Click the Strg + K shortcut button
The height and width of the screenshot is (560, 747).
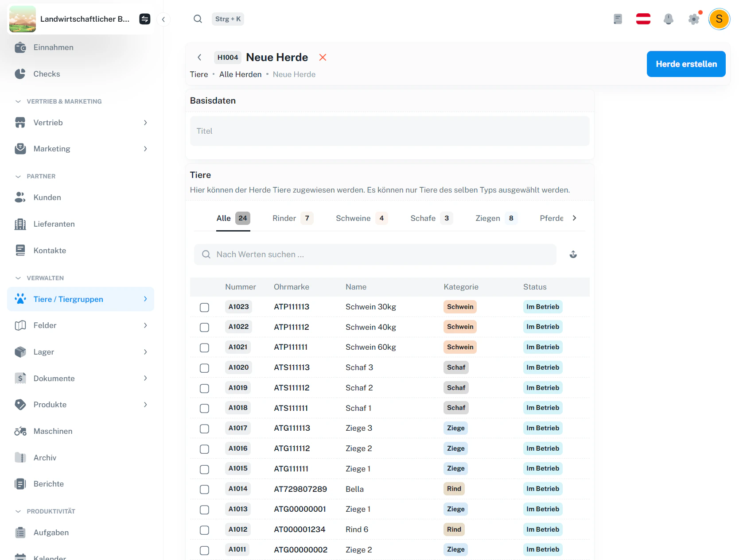coord(228,19)
